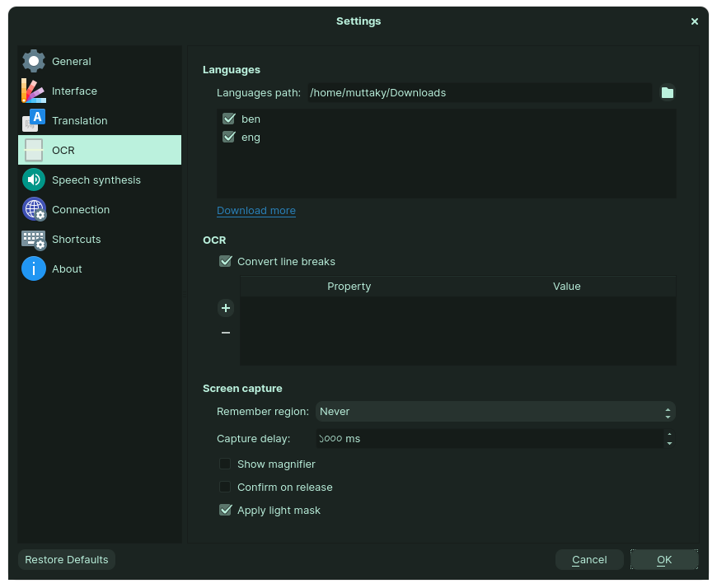Click the About info icon
The width and height of the screenshot is (717, 588).
click(34, 268)
